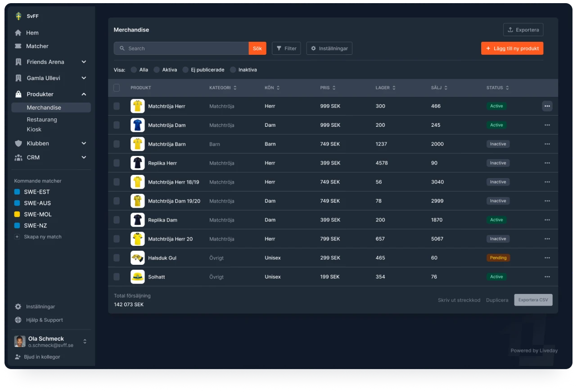
Task: Tick the checkbox for Matchtröja Dam row
Action: click(x=117, y=125)
